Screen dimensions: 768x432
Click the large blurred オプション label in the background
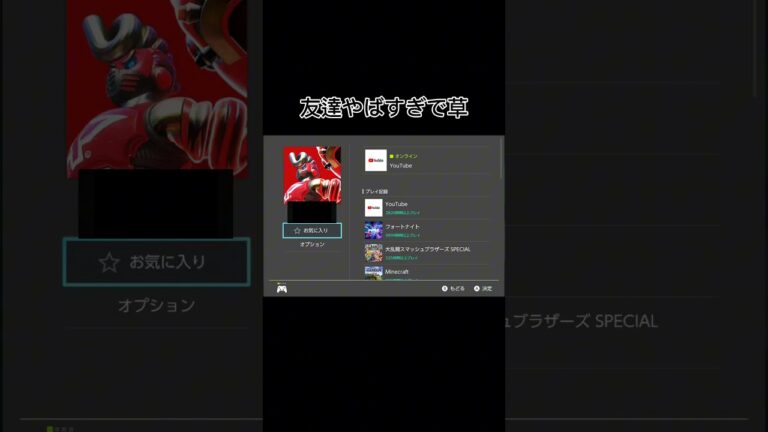coord(157,305)
